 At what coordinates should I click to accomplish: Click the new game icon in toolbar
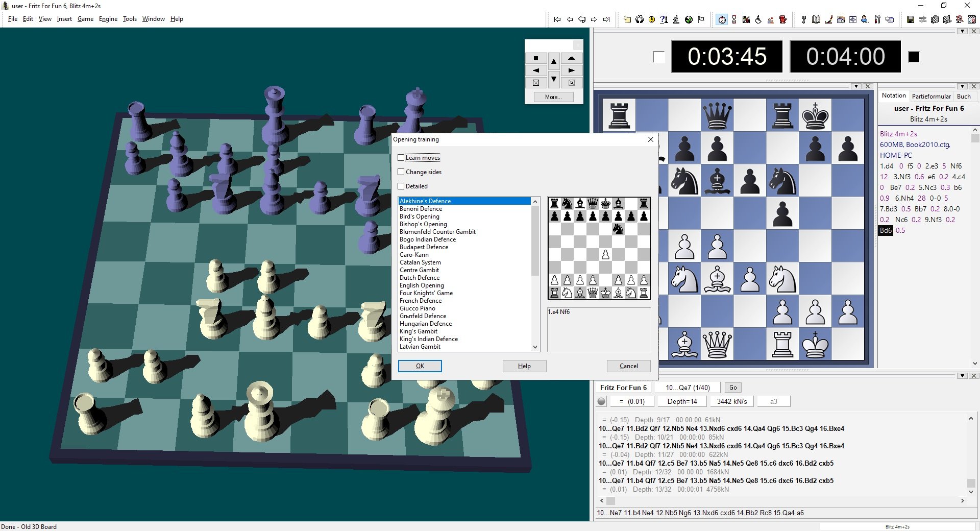coord(627,19)
